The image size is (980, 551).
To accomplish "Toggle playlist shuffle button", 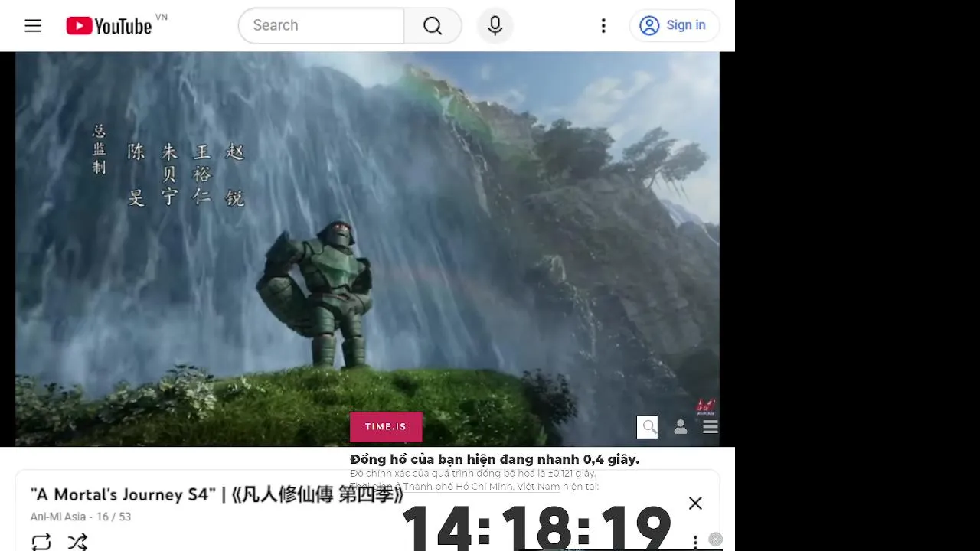I will (77, 542).
